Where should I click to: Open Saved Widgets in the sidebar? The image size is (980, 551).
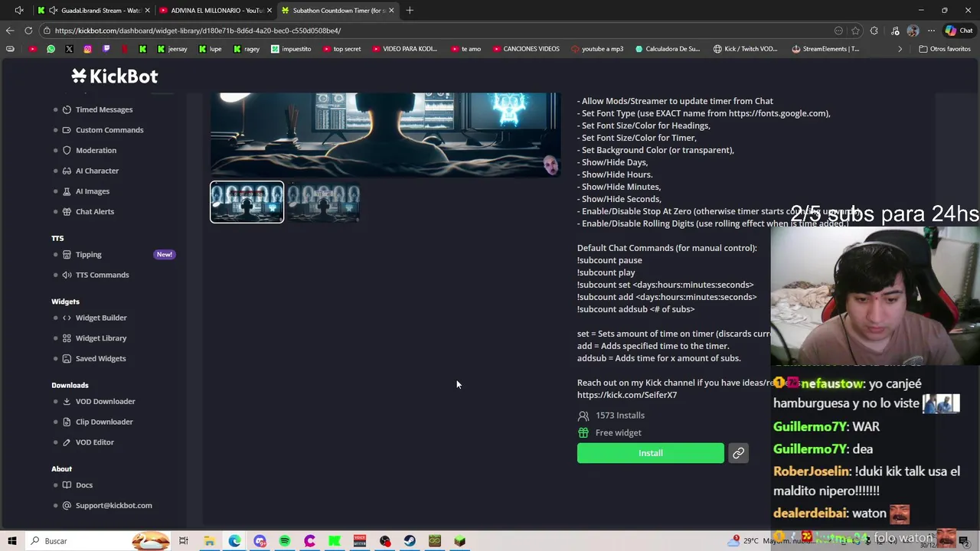100,359
